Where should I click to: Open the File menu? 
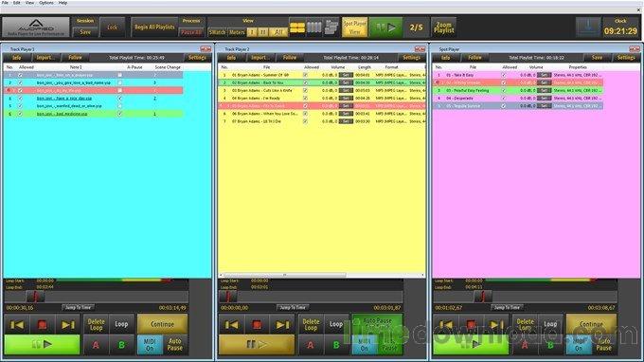[5, 3]
